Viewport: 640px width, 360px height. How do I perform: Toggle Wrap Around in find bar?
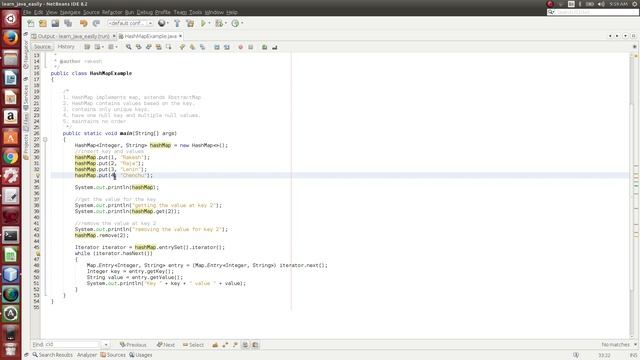[x=255, y=345]
